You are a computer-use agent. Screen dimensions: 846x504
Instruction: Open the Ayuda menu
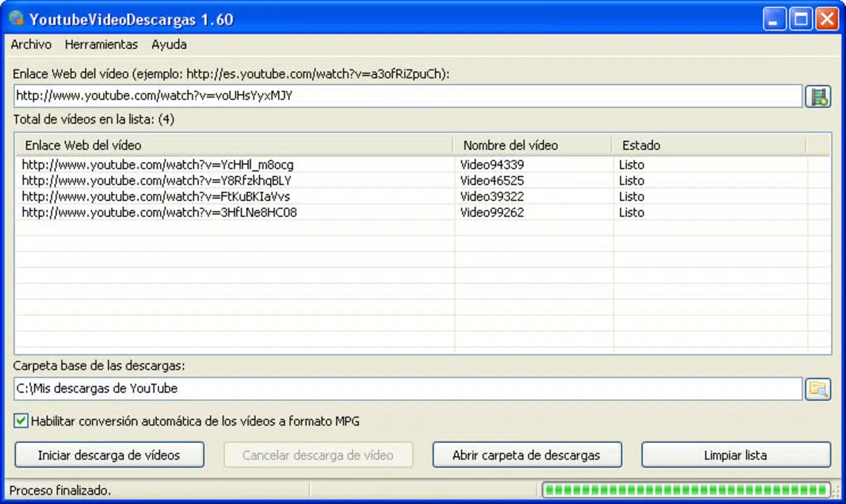point(169,45)
